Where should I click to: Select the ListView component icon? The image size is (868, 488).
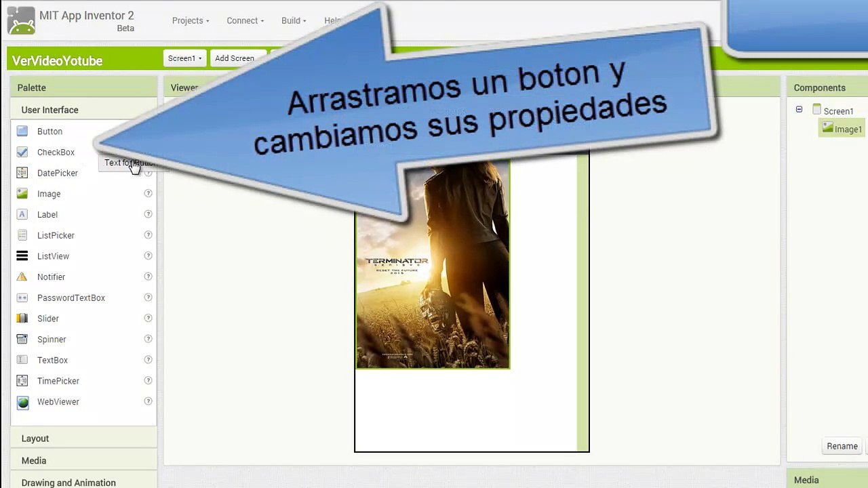pos(22,256)
